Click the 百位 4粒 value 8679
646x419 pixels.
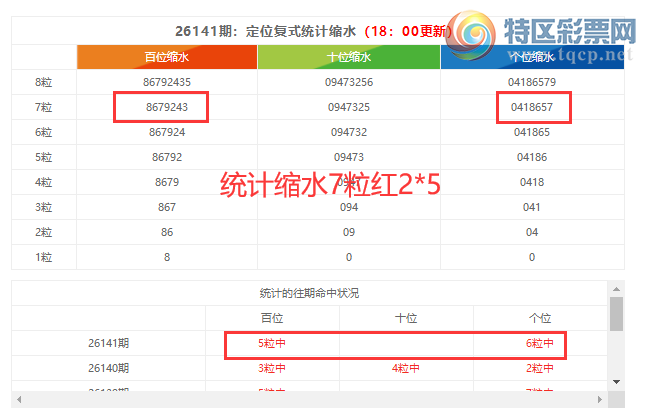167,183
